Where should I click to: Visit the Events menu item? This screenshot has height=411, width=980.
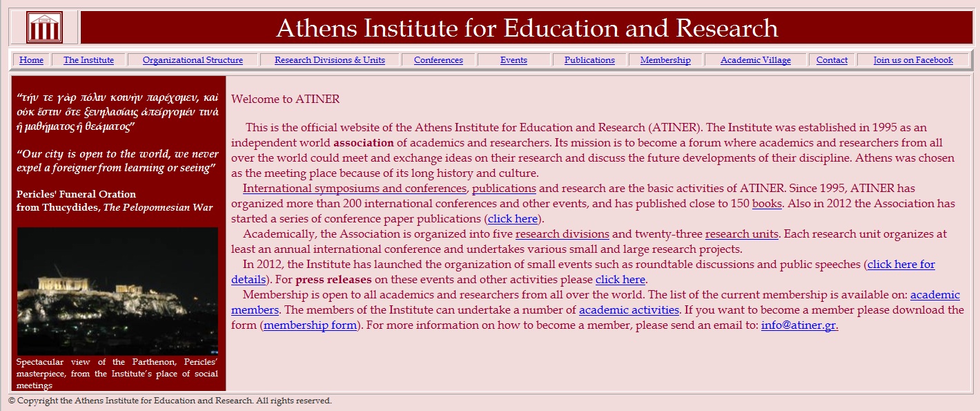click(x=513, y=60)
